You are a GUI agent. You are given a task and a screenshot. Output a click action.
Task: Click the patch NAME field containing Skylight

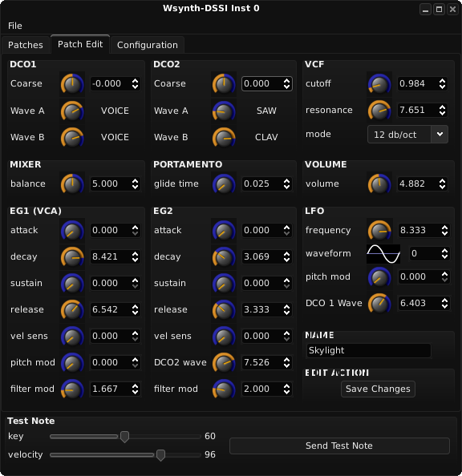click(369, 351)
